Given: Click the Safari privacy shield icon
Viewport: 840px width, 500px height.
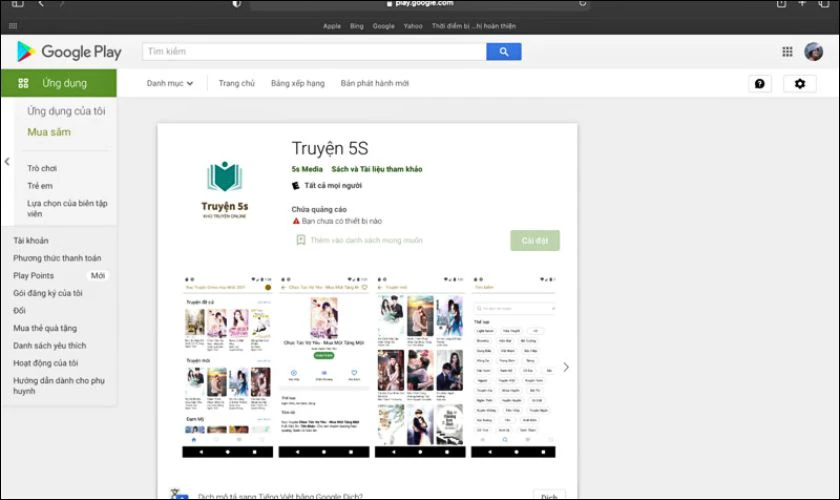Looking at the screenshot, I should coord(236,4).
